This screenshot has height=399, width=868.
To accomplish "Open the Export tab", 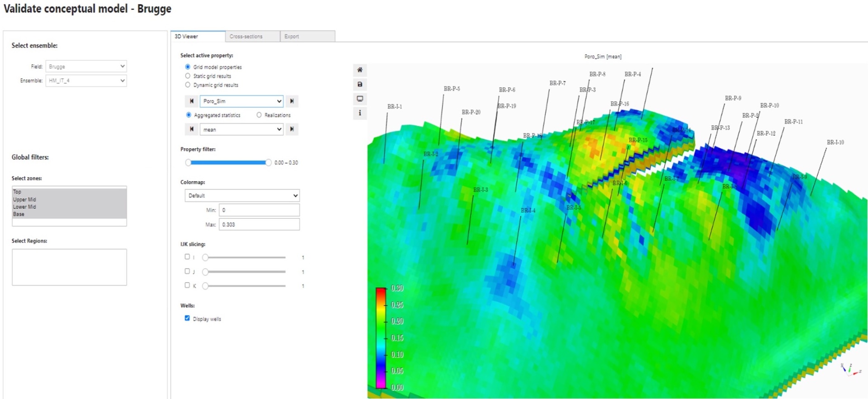I will point(307,37).
